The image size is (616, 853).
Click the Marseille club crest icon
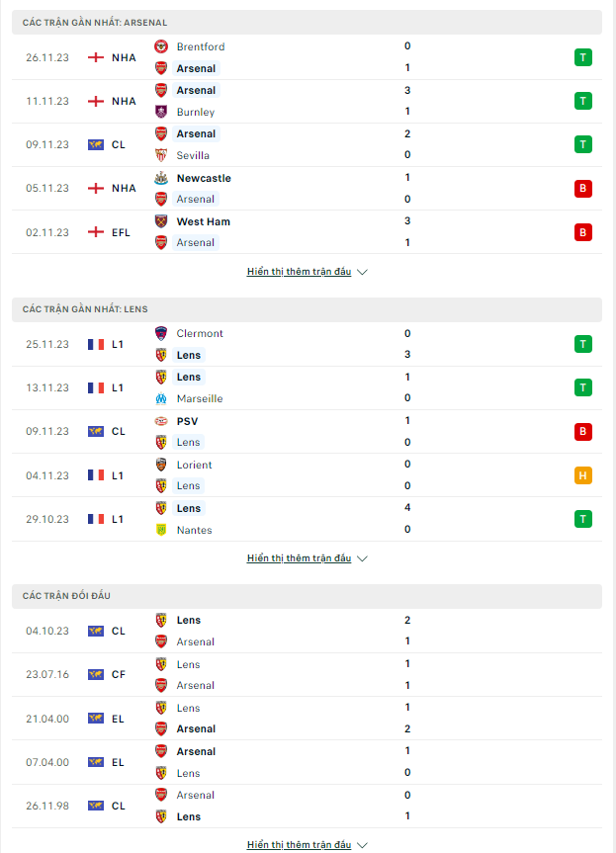[161, 398]
